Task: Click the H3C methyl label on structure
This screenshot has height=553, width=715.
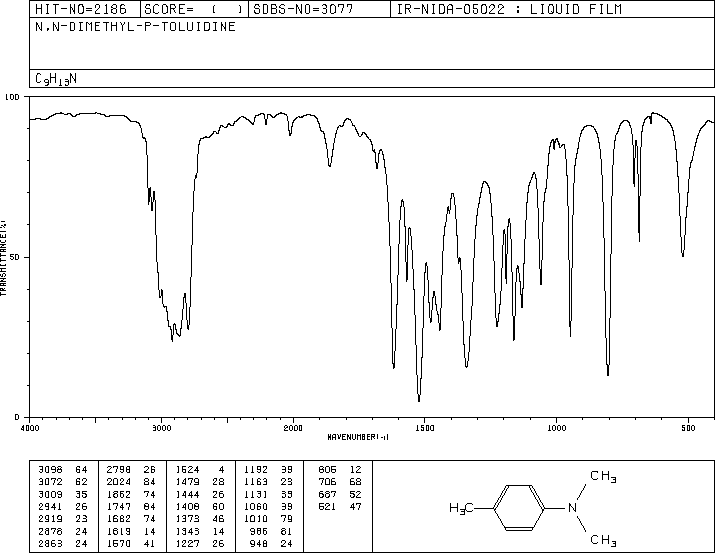Action: [x=461, y=508]
